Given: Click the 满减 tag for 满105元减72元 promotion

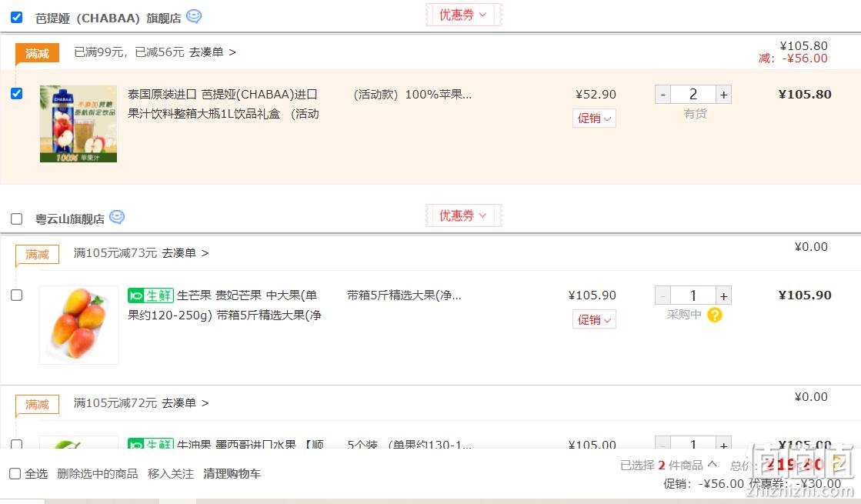Looking at the screenshot, I should pos(37,404).
